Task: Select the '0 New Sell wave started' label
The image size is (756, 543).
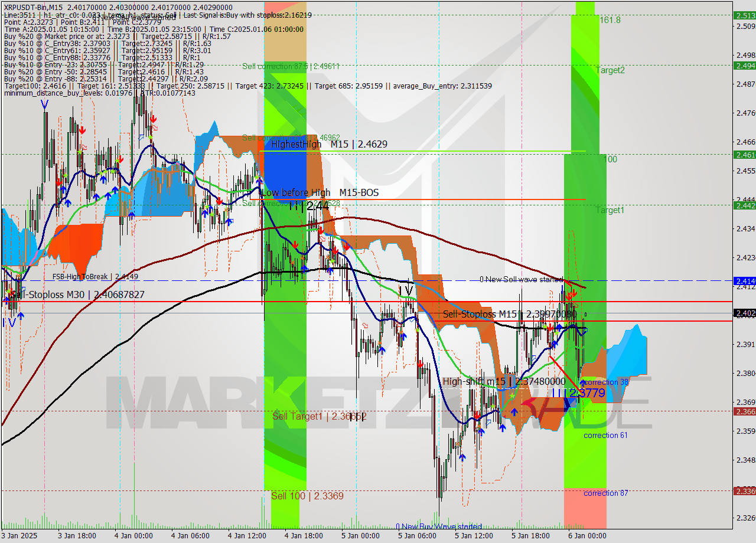Action: pyautogui.click(x=521, y=279)
